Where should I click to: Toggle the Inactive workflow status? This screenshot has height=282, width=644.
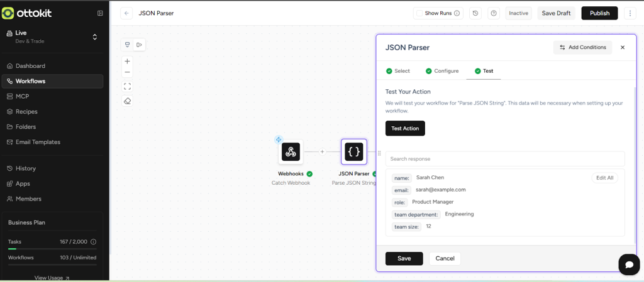(x=518, y=13)
